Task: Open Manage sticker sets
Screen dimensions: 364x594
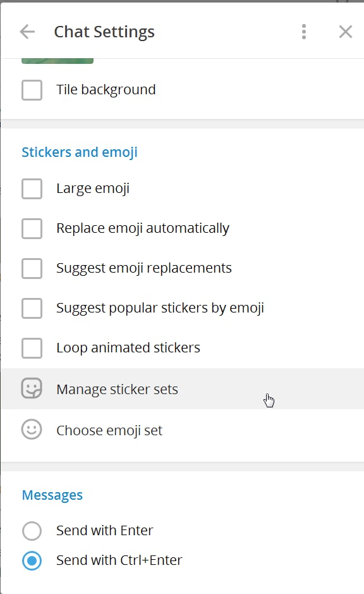Action: pos(183,389)
